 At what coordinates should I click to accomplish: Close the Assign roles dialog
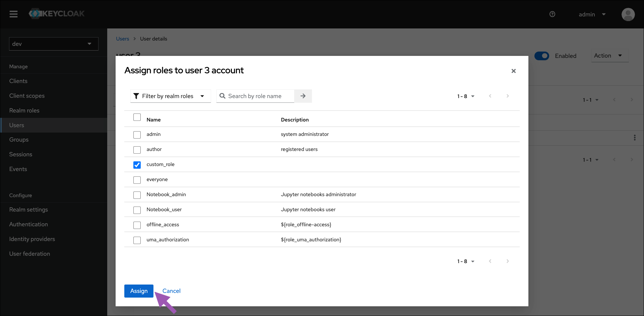513,71
